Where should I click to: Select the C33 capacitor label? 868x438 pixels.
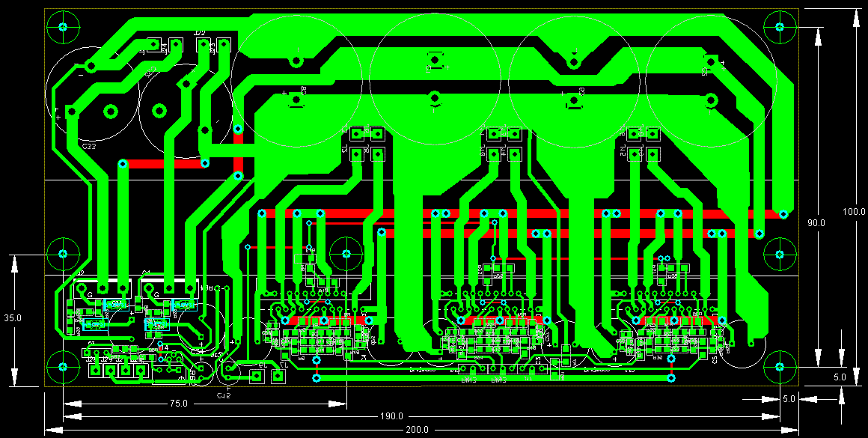pos(88,147)
